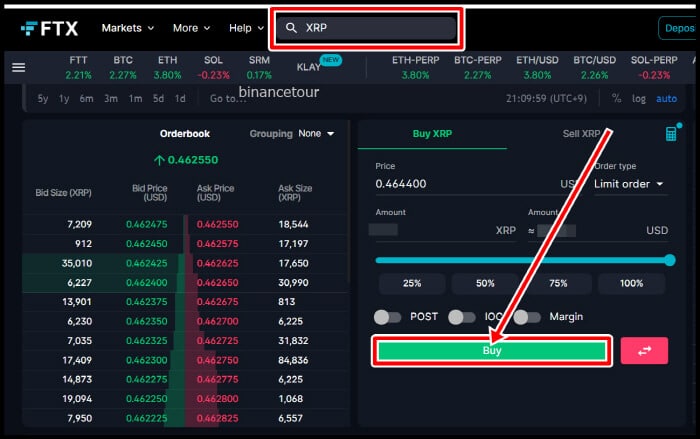Expand the More menu
The width and height of the screenshot is (700, 439).
(x=192, y=28)
